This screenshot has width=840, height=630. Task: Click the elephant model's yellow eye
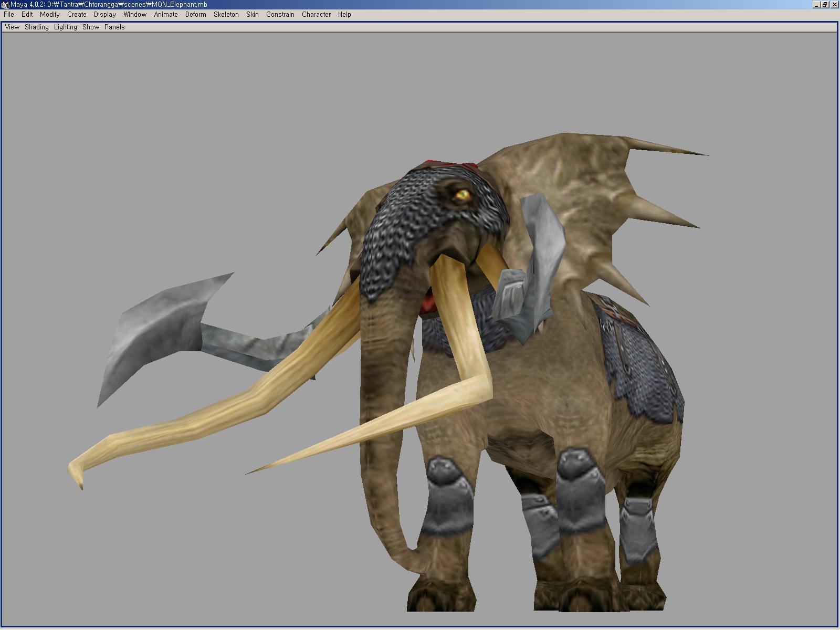coord(463,195)
